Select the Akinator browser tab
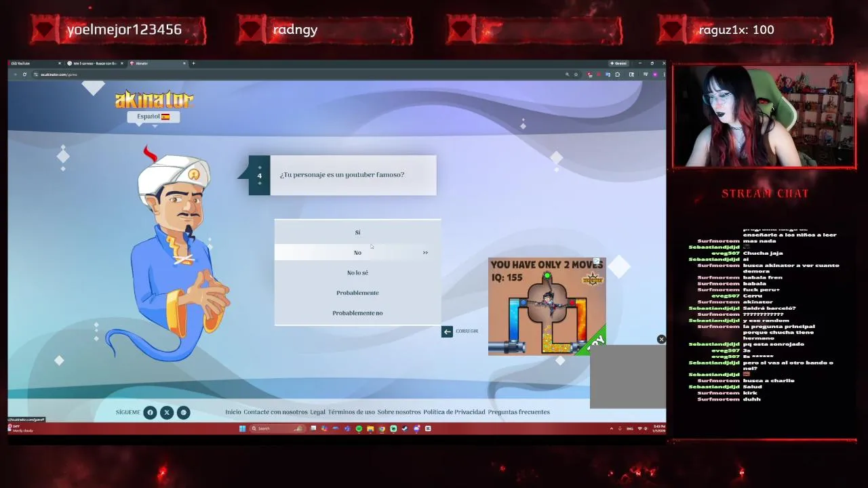 click(x=157, y=63)
